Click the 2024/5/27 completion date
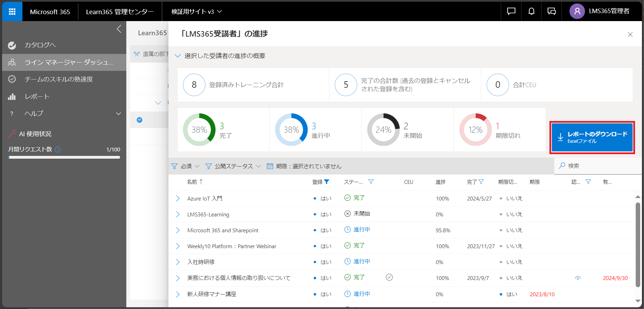 (x=479, y=198)
